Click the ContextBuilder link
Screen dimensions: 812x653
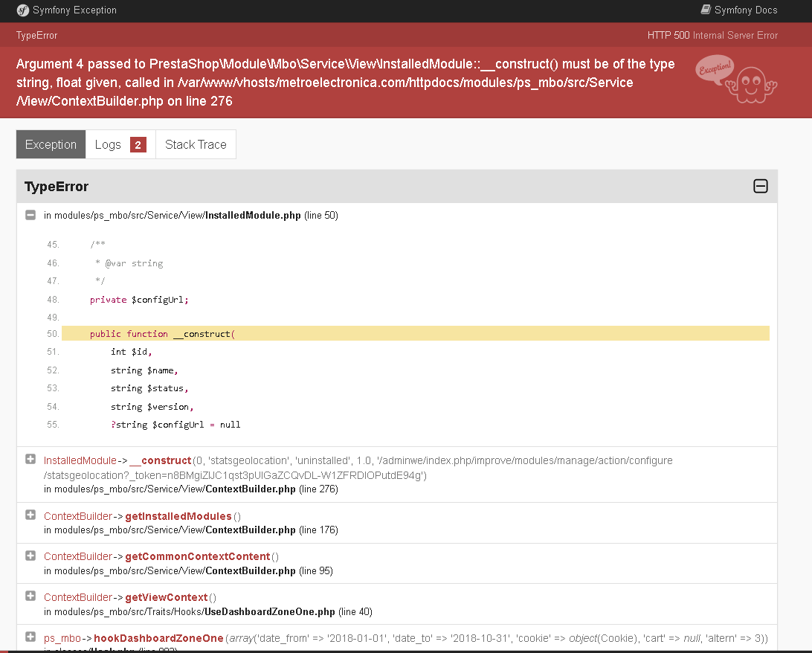(77, 515)
